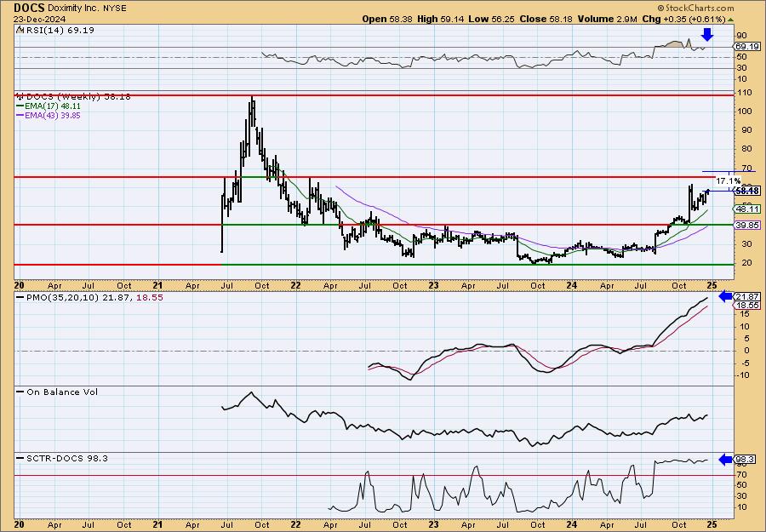Click the 48.11 EMA tag on price axis

click(747, 209)
